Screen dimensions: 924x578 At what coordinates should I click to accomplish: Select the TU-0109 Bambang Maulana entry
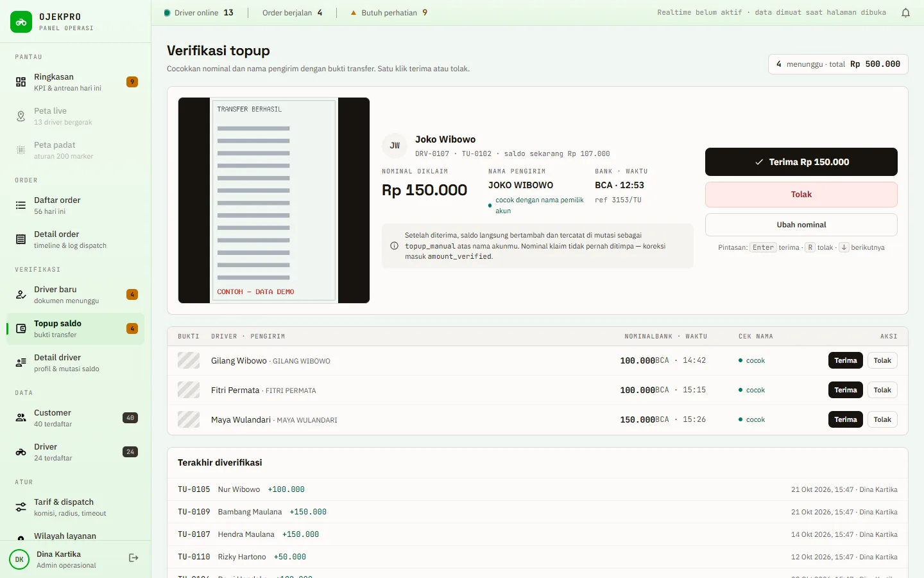pos(538,512)
